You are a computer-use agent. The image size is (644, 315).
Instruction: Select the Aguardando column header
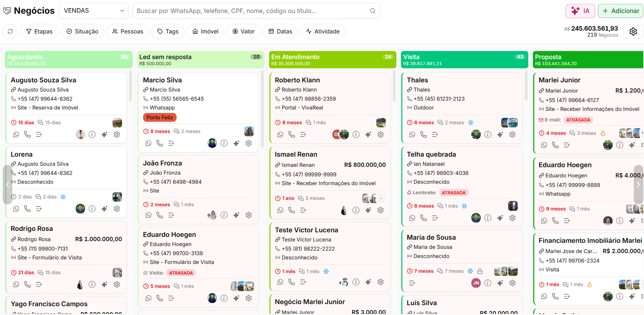click(x=69, y=59)
